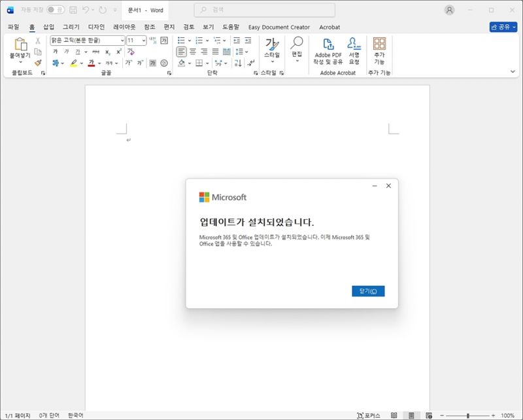Click the Adobe PDF create and share icon
The height and width of the screenshot is (420, 523).
pos(328,44)
